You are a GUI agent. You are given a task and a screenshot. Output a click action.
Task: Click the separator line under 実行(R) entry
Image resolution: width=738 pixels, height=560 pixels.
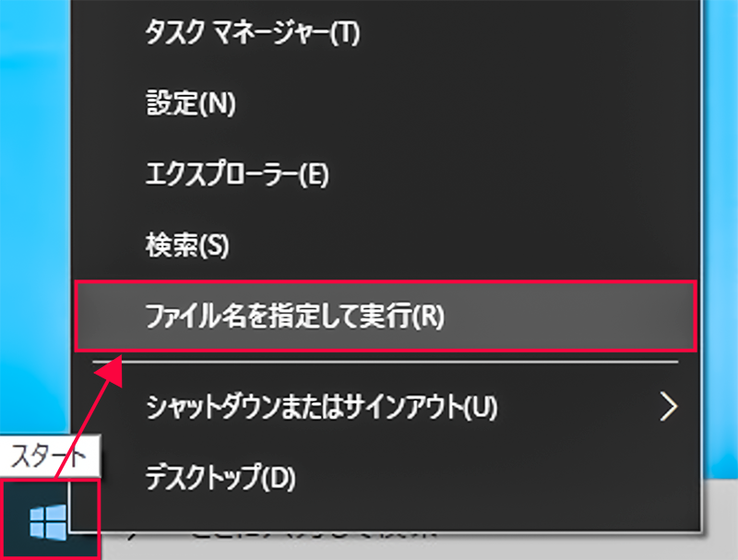click(x=385, y=362)
